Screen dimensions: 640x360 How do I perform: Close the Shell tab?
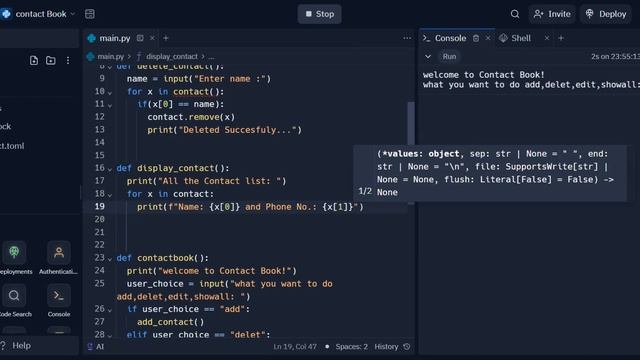pyautogui.click(x=547, y=38)
